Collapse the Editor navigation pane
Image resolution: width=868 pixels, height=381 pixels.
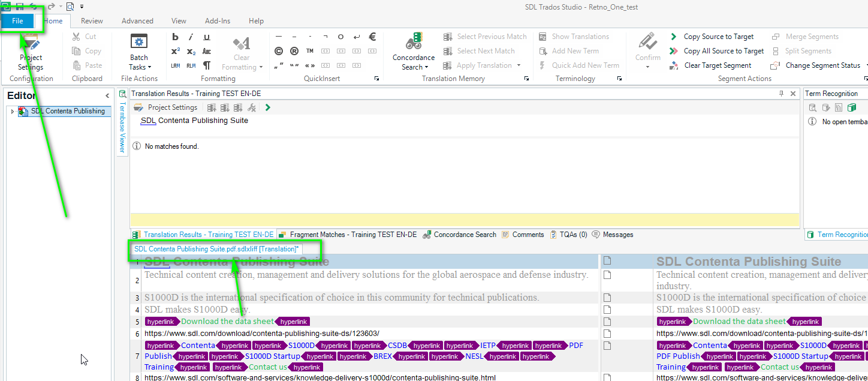point(107,95)
